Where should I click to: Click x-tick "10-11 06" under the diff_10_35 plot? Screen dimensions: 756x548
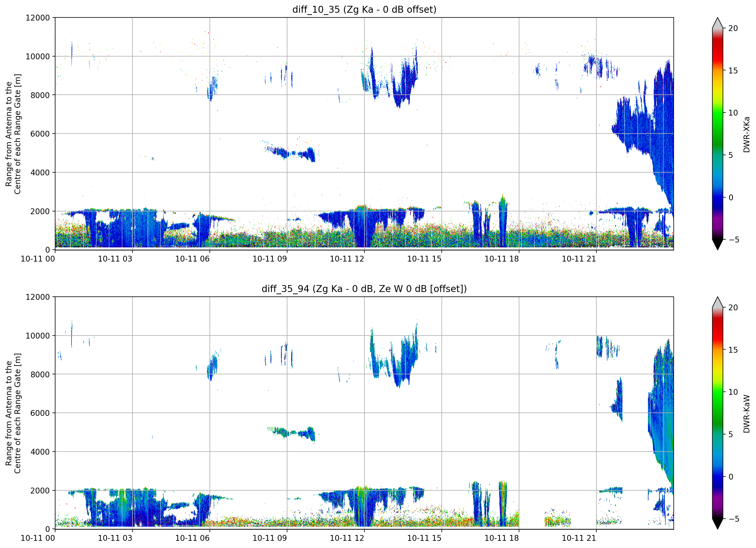(x=192, y=259)
